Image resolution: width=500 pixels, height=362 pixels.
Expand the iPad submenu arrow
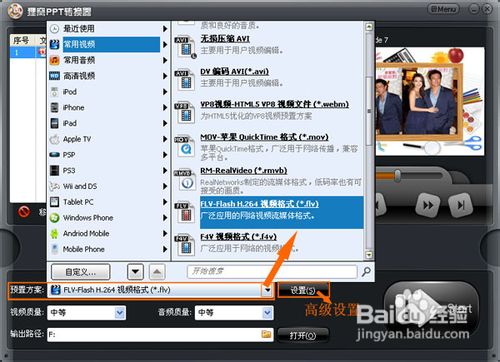[165, 123]
